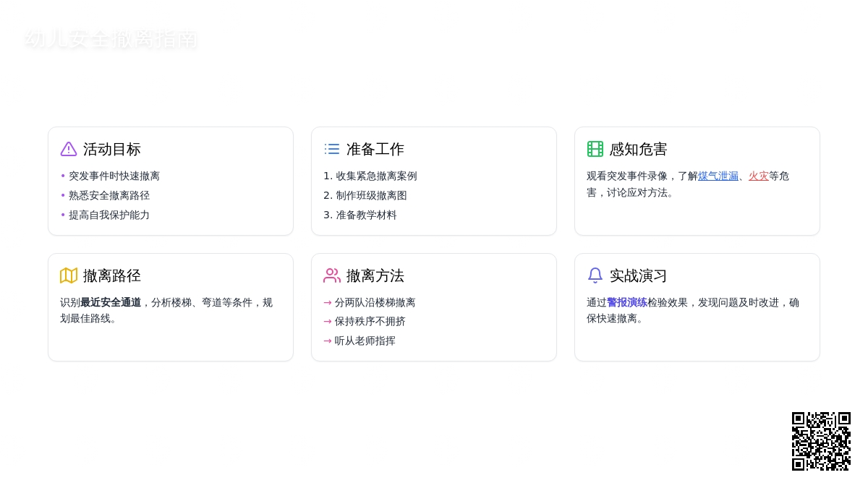The width and height of the screenshot is (868, 488).
Task: Click the 幼儿安全撤离指南 page title
Action: tap(111, 39)
